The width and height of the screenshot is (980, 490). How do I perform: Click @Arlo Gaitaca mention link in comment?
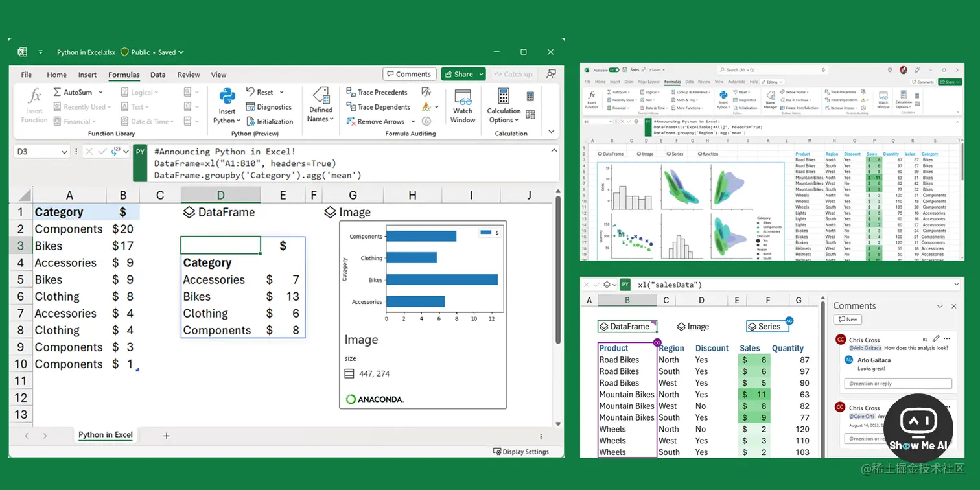[x=865, y=348]
